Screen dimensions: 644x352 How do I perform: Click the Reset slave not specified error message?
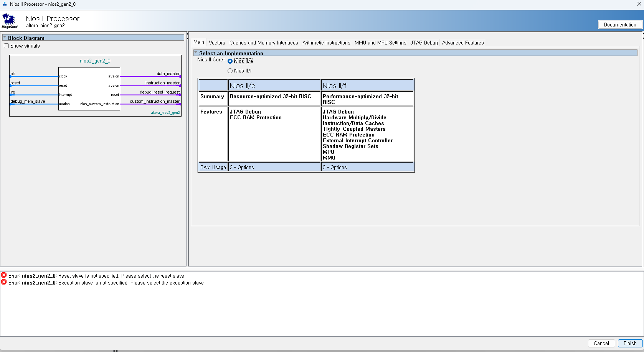point(96,276)
